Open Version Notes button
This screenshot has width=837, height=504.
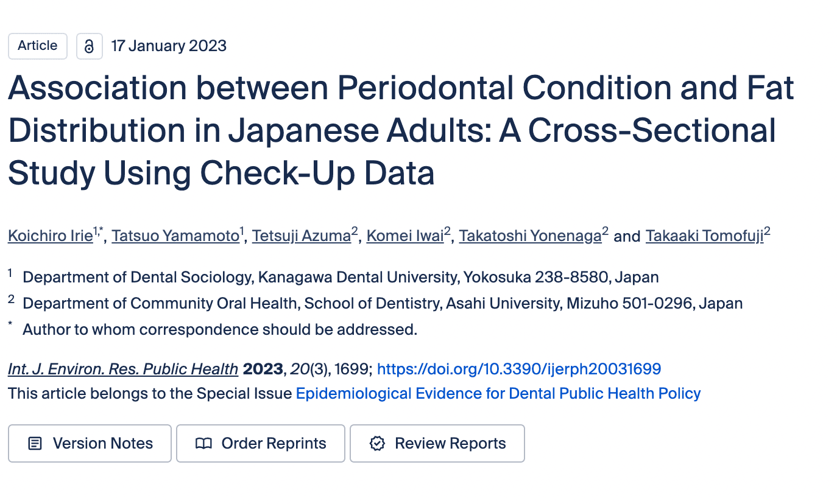(90, 444)
